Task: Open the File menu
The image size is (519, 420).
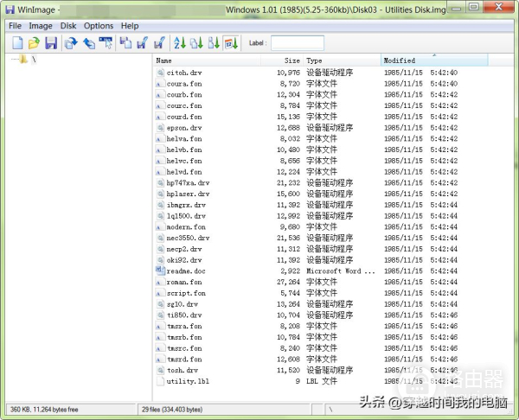Action: [x=15, y=26]
